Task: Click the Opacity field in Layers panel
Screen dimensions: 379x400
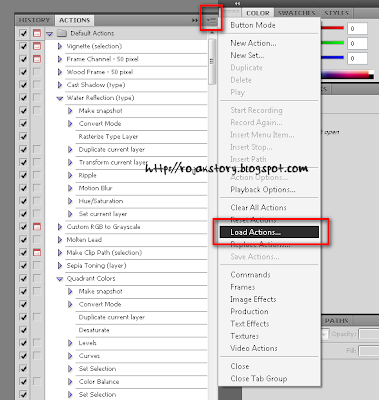Action: tap(369, 334)
